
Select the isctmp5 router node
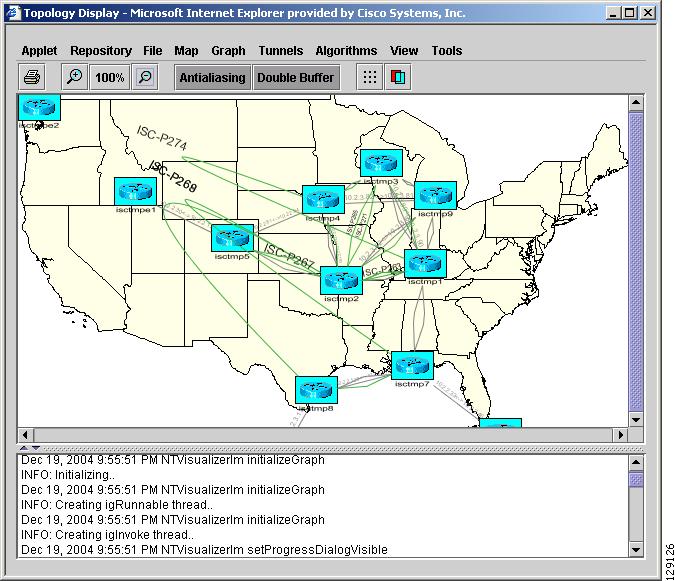pos(232,238)
